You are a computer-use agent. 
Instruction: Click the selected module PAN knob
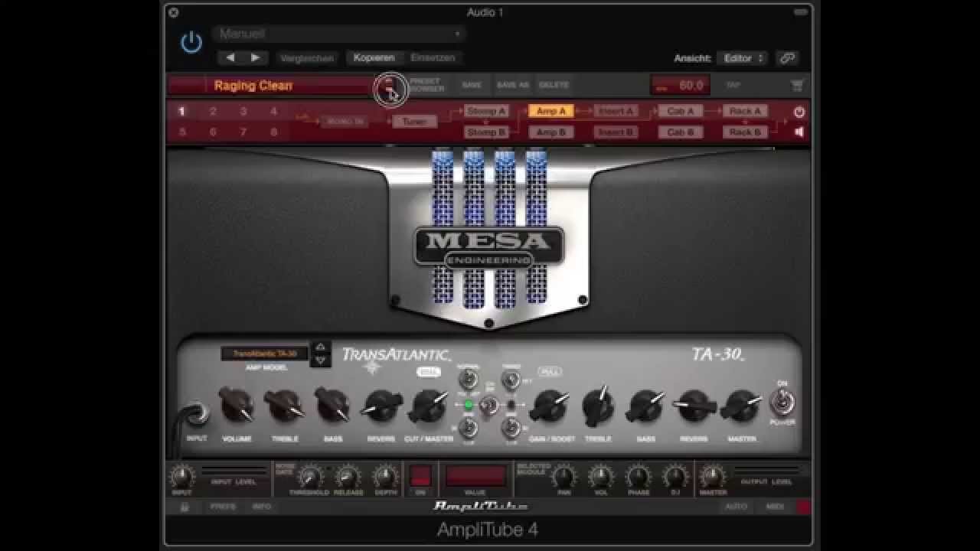point(563,477)
